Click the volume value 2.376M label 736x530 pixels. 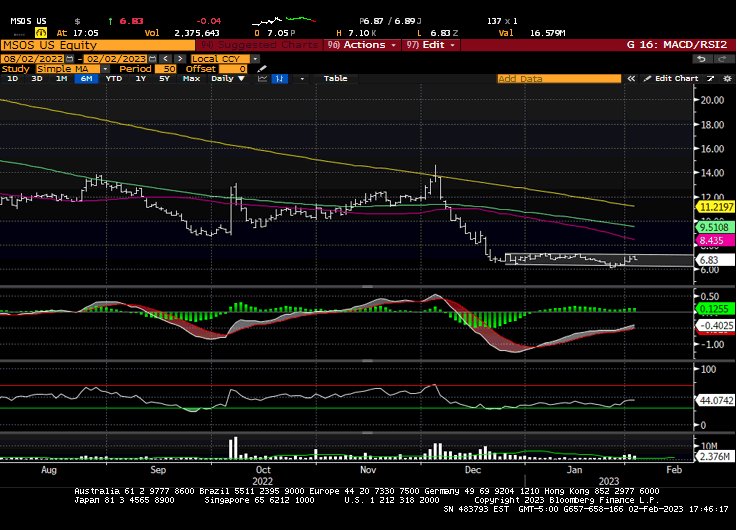coord(715,456)
